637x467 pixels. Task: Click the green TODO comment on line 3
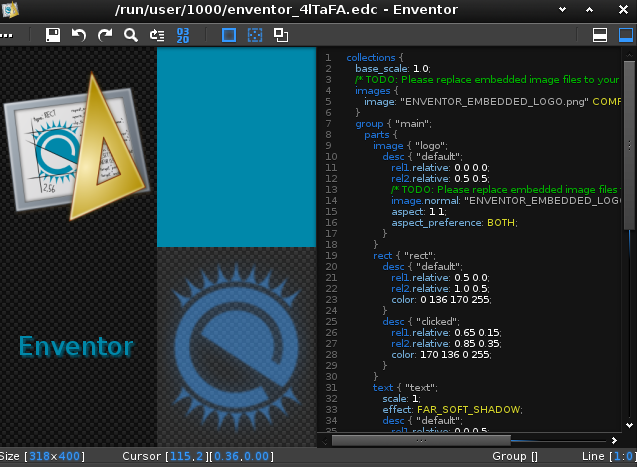[x=487, y=80]
